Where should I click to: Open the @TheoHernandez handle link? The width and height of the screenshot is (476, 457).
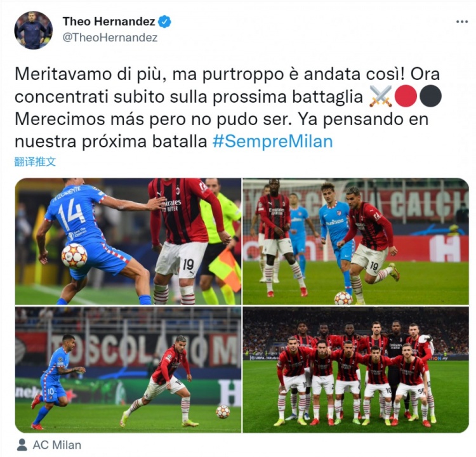(x=110, y=37)
